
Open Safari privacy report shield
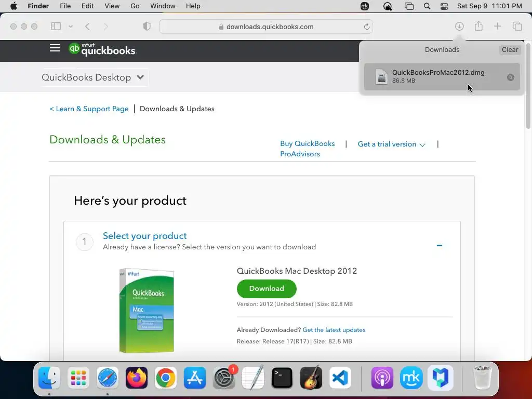(x=147, y=26)
